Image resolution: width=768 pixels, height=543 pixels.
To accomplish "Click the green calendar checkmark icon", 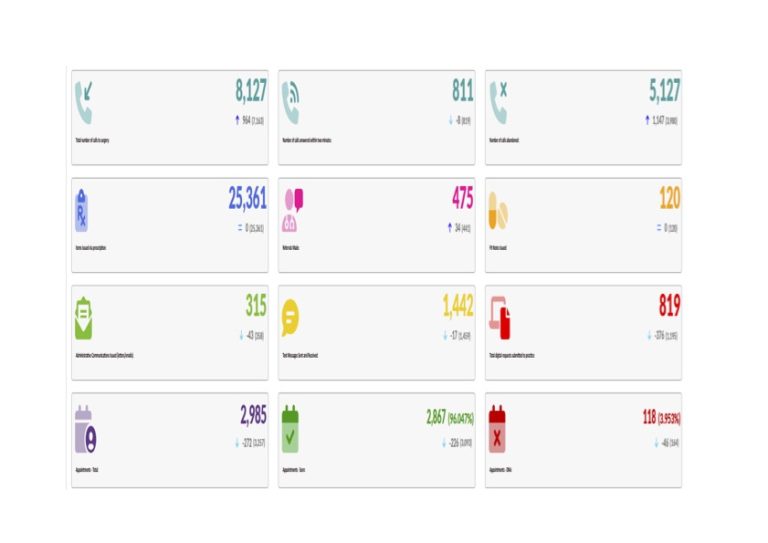I will (x=291, y=428).
